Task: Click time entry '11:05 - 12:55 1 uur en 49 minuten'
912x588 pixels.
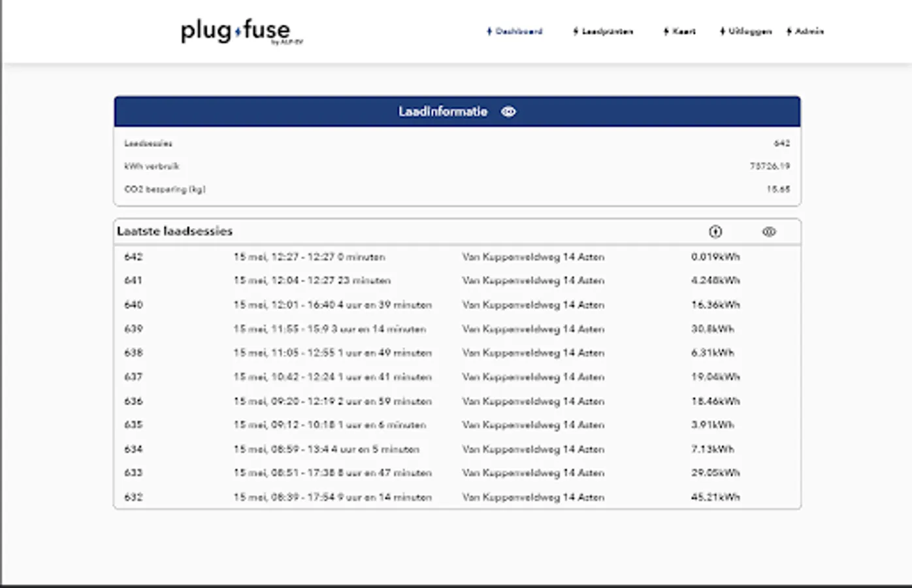Action: click(x=333, y=353)
